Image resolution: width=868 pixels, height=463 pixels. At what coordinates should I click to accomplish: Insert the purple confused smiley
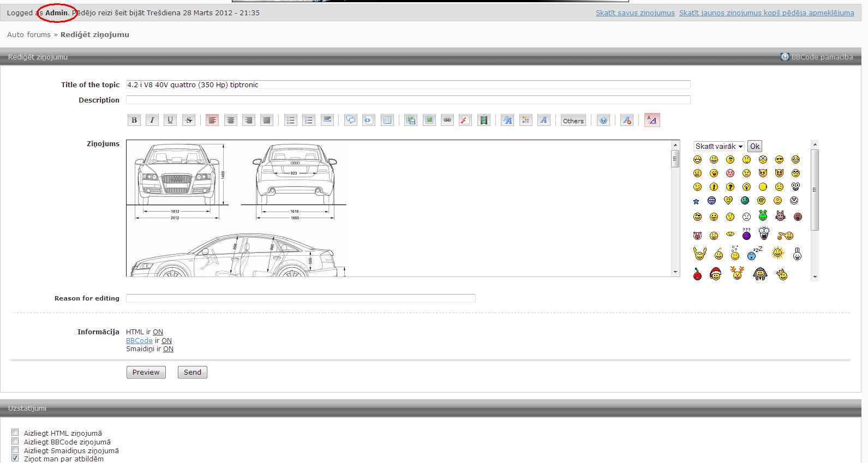[746, 234]
